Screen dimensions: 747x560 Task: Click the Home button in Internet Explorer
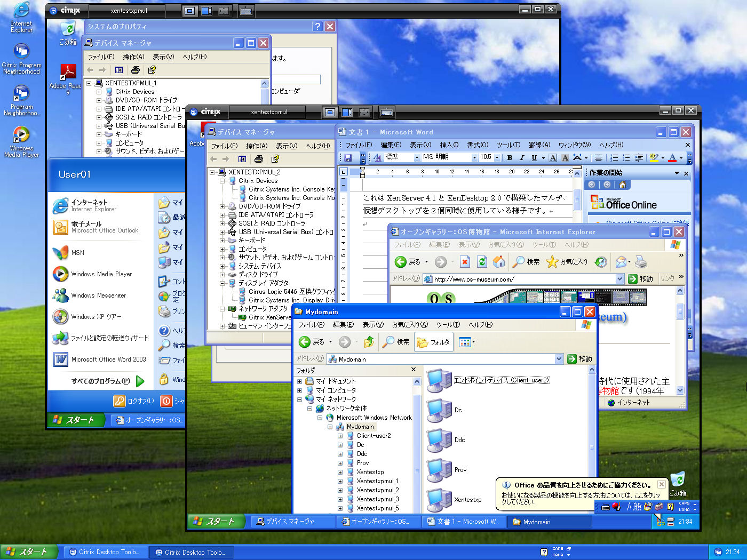point(499,261)
